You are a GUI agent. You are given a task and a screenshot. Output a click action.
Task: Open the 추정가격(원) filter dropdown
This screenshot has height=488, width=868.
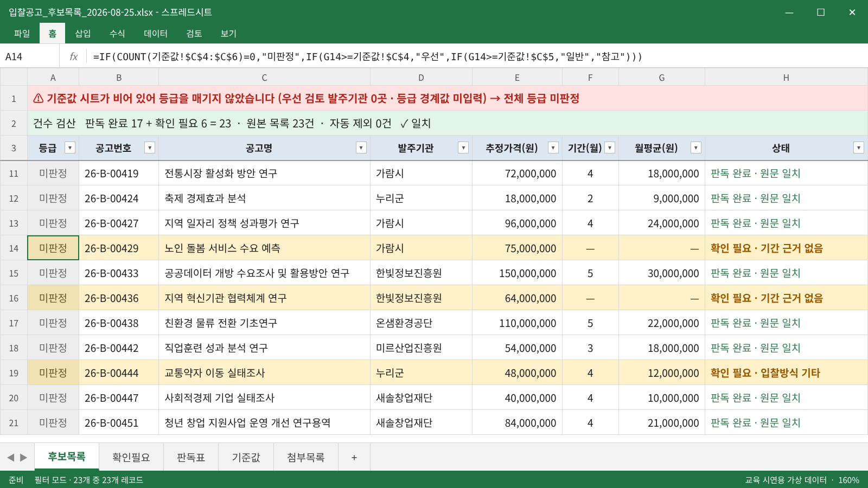tap(553, 147)
